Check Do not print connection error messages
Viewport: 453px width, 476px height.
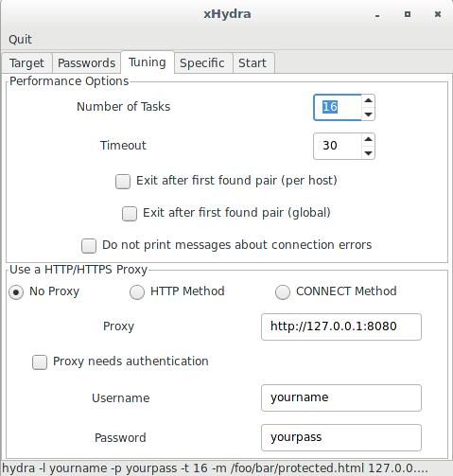[x=89, y=246]
